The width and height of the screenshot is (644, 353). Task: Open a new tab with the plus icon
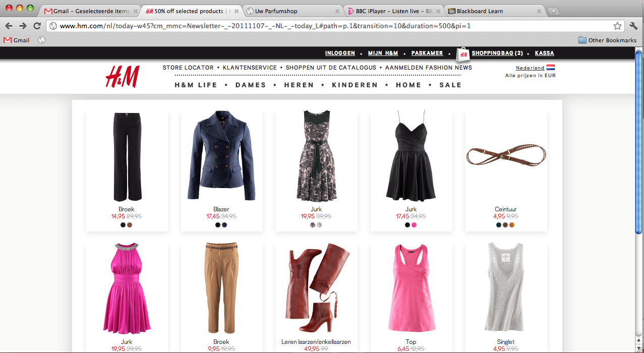tap(555, 10)
